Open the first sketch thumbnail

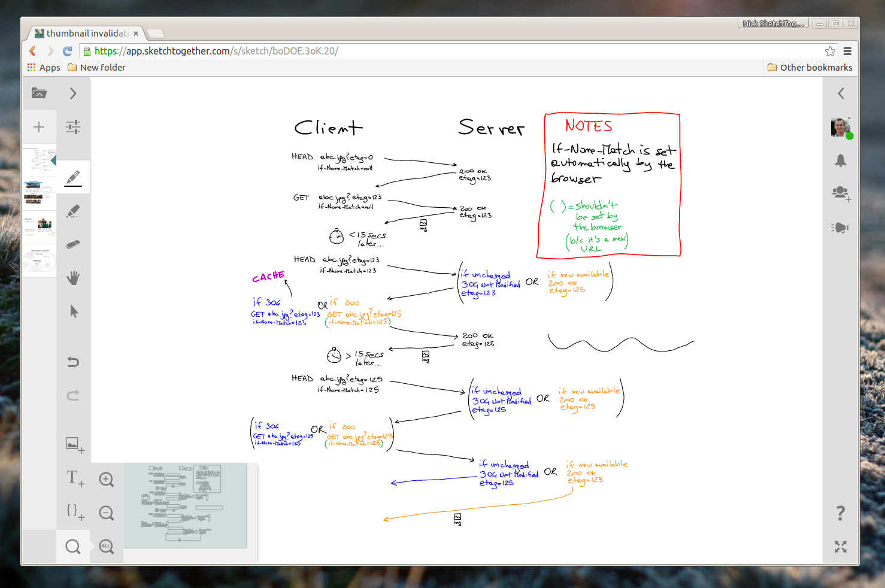click(x=39, y=160)
